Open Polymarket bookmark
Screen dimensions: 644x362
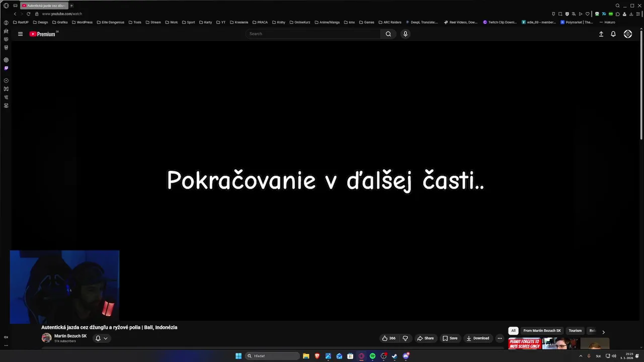[577, 22]
